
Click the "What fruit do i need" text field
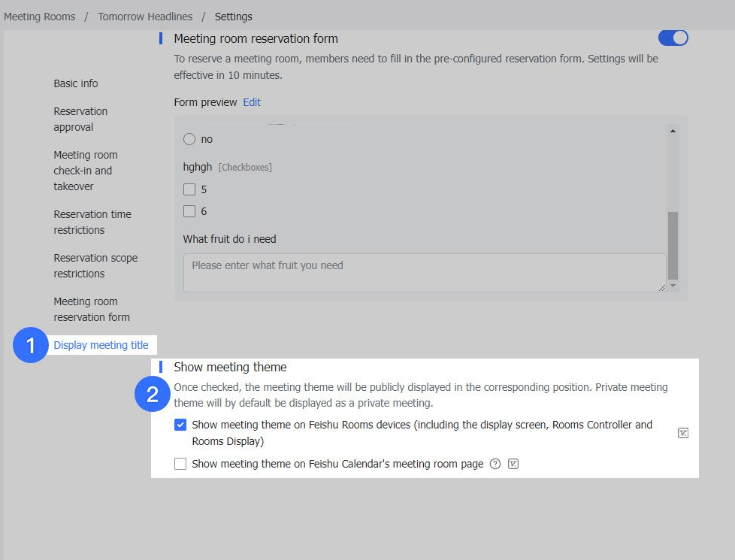click(424, 272)
